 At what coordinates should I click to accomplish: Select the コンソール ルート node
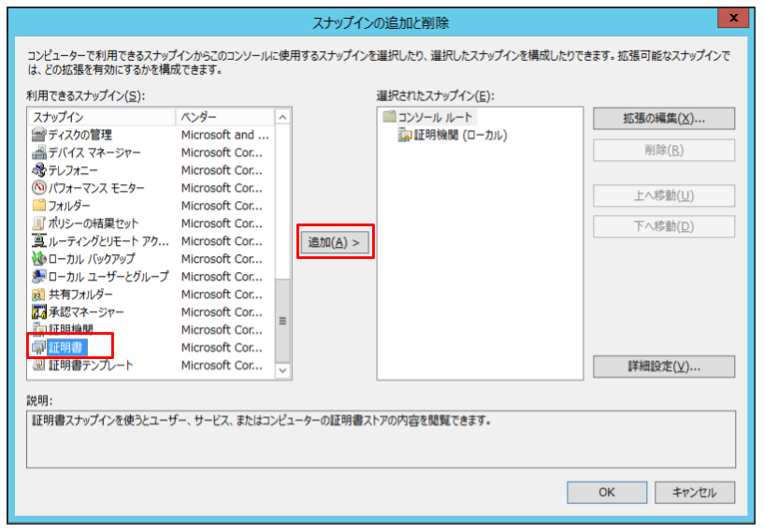[427, 117]
